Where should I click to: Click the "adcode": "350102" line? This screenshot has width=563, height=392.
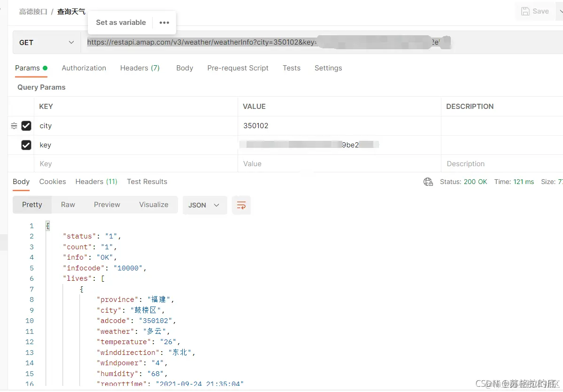pos(136,321)
